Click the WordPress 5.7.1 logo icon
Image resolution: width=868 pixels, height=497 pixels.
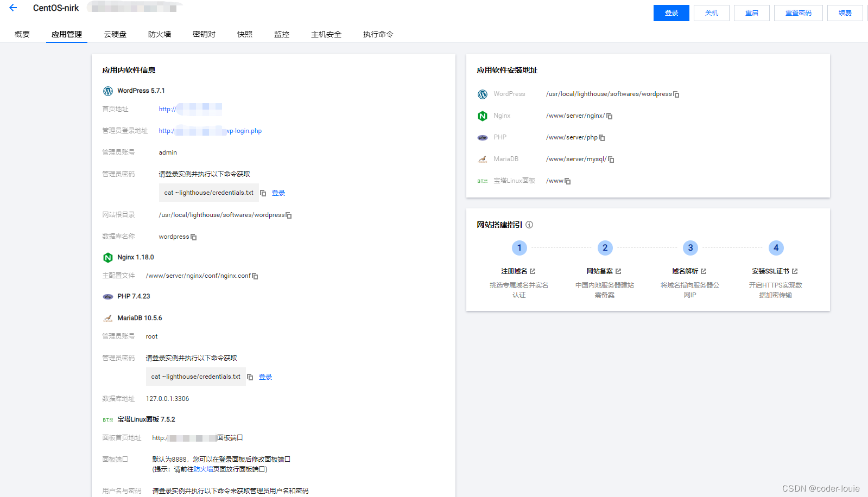pos(108,91)
